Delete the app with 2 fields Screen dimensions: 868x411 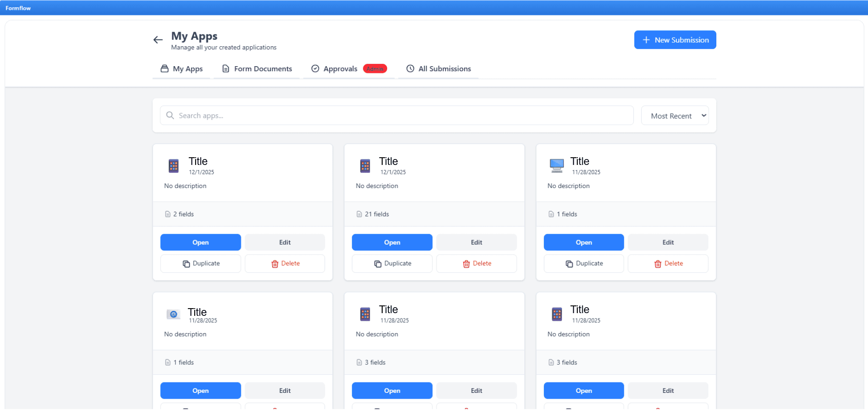285,264
